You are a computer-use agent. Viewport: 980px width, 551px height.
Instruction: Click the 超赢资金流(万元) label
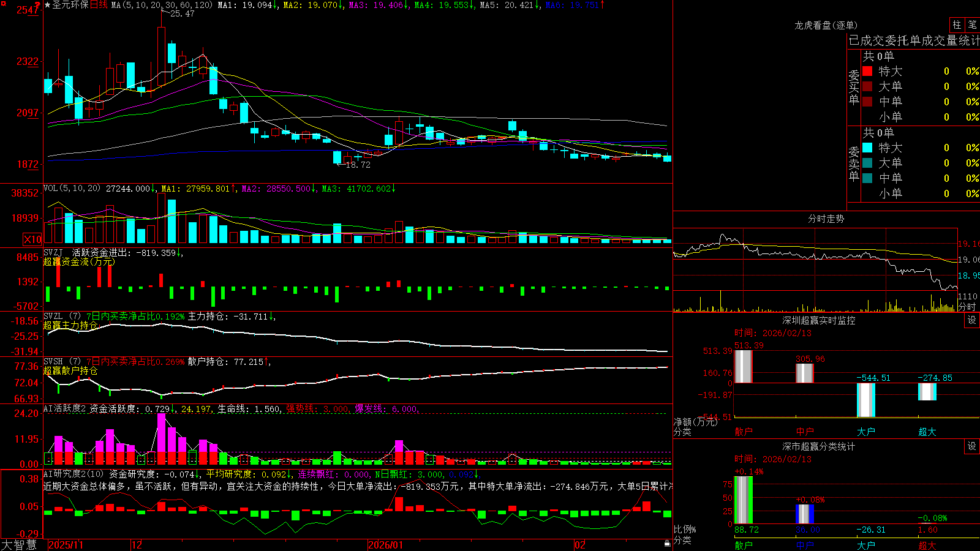(x=79, y=261)
